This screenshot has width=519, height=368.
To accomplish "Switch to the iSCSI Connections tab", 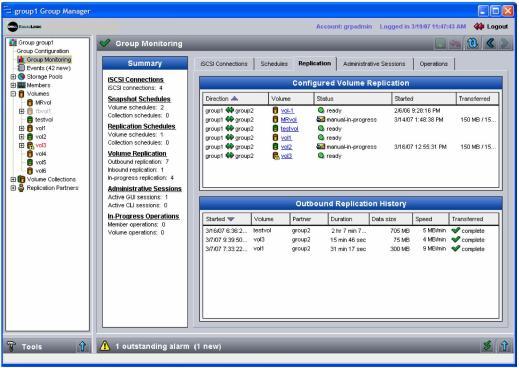I will click(x=224, y=64).
